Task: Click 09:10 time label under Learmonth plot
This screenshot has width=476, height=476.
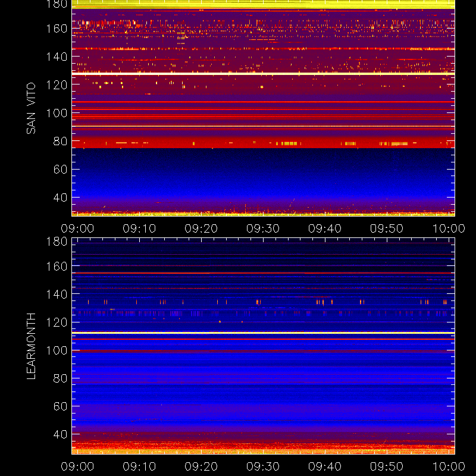Action: (139, 466)
